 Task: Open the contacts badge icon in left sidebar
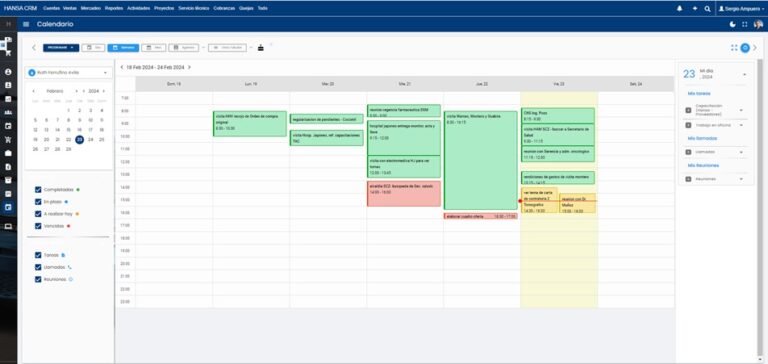pos(8,85)
